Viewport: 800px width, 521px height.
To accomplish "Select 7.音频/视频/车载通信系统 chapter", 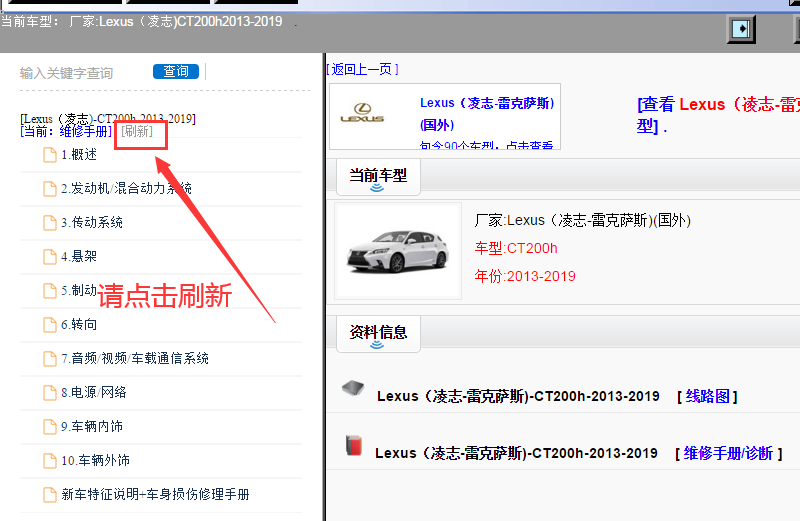I will [135, 358].
